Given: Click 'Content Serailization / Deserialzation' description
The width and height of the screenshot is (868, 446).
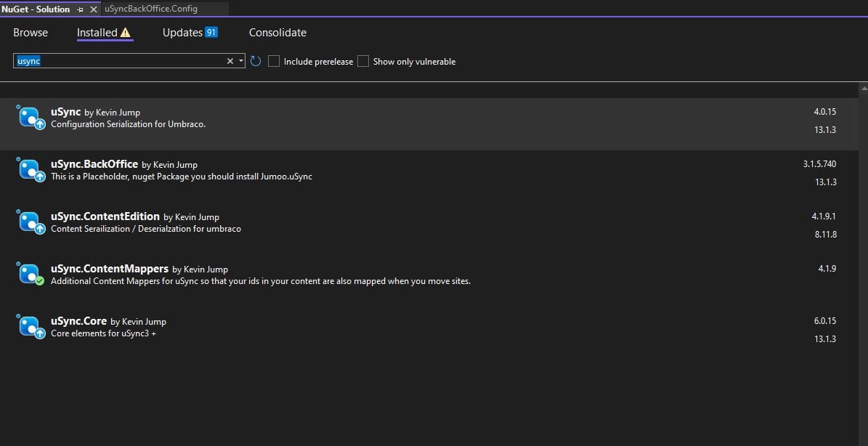Looking at the screenshot, I should tap(146, 229).
